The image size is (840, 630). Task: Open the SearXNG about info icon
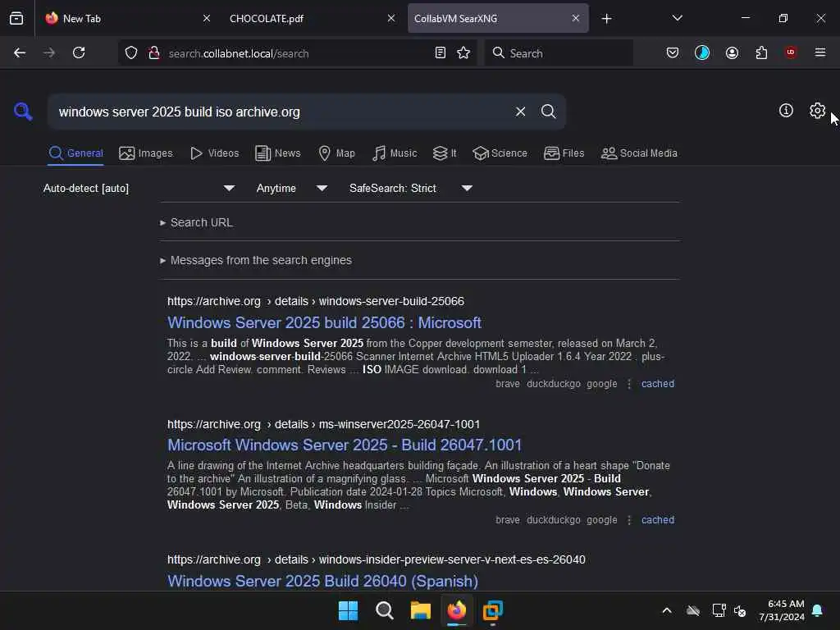click(786, 111)
